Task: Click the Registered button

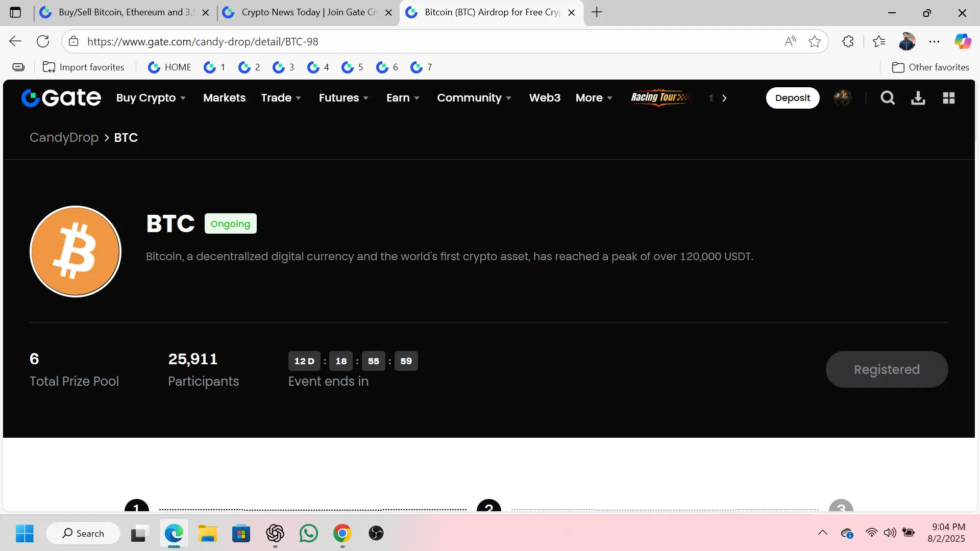Action: (887, 369)
